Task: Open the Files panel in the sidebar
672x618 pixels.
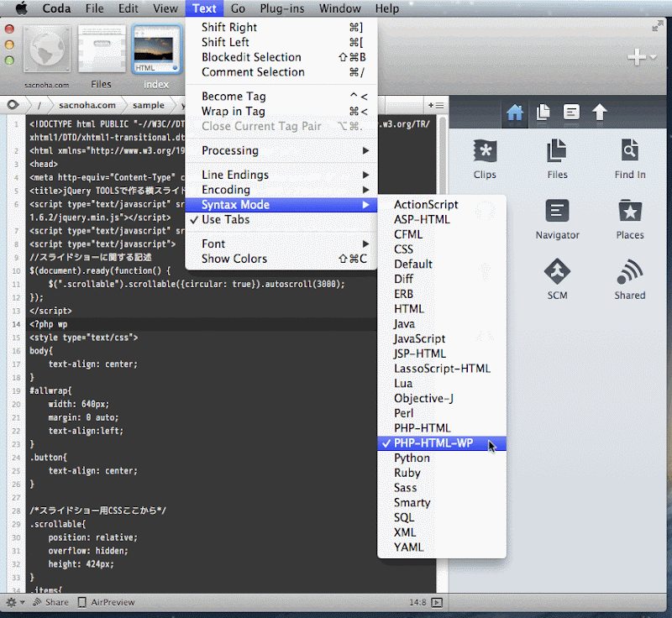Action: click(557, 160)
